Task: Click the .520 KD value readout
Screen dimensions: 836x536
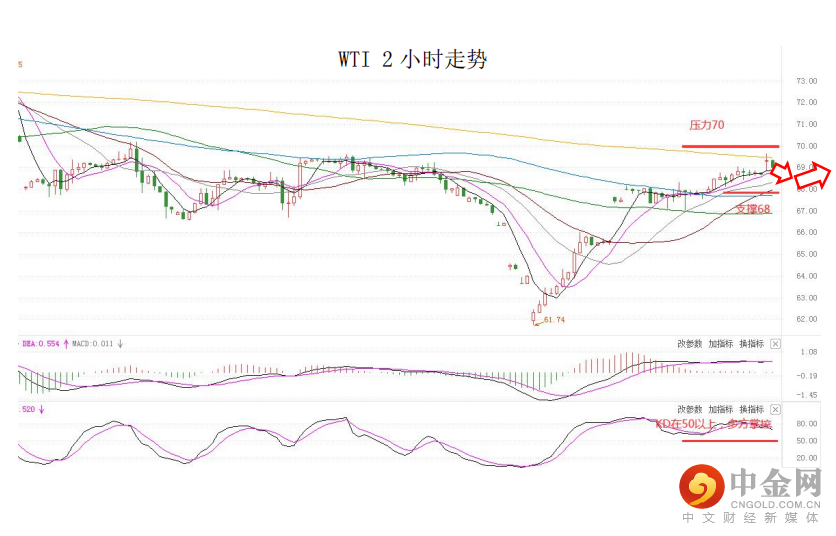Action: click(x=28, y=410)
